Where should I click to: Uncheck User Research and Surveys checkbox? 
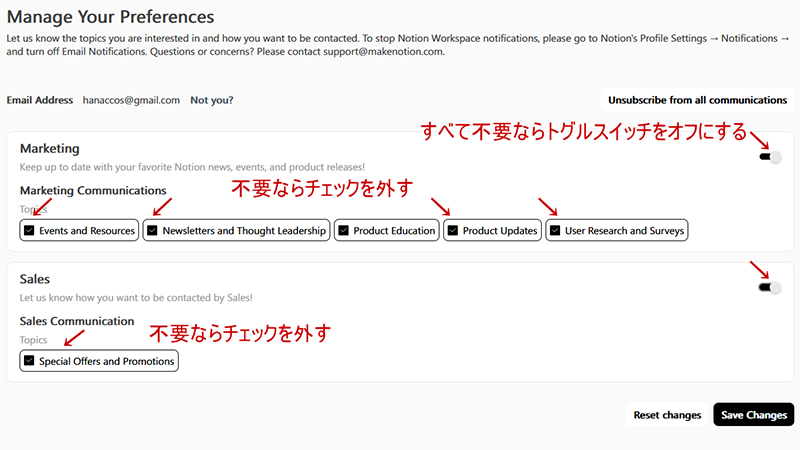[x=555, y=230]
